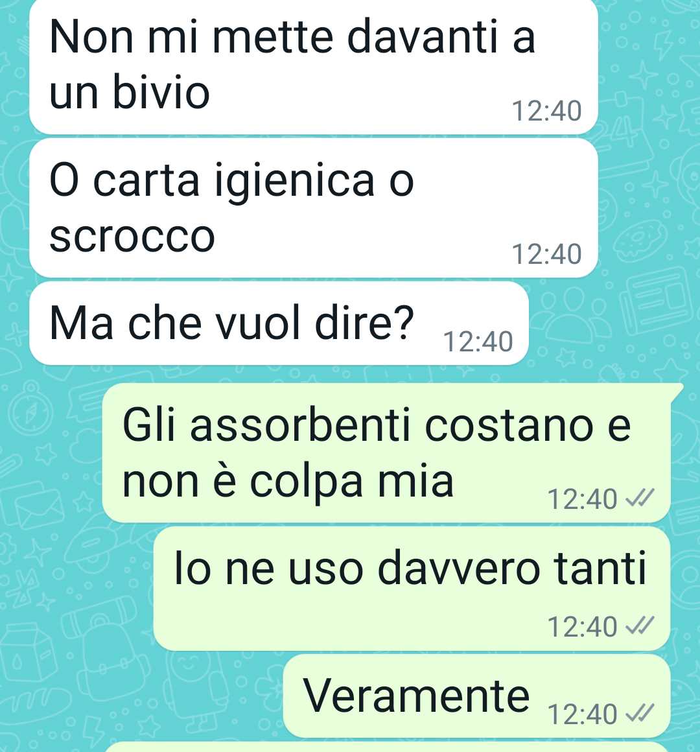Tap the message 'Non mi mette davanti a un bivio'
The height and width of the screenshot is (752, 700).
[x=314, y=66]
